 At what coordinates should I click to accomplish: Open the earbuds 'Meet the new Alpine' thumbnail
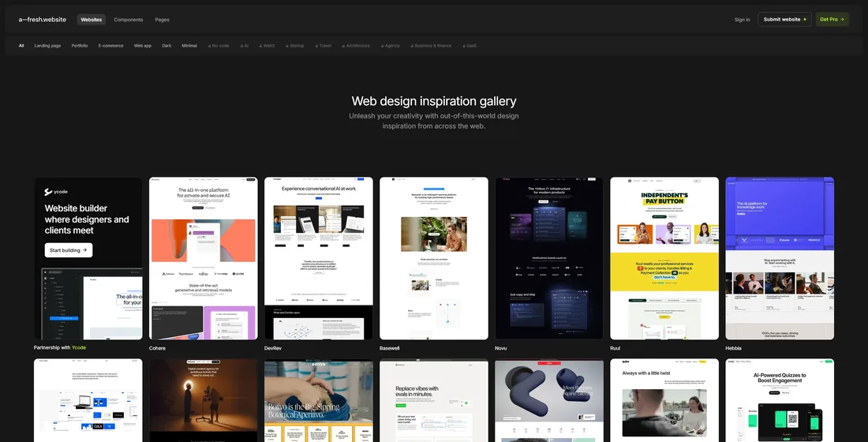point(549,400)
